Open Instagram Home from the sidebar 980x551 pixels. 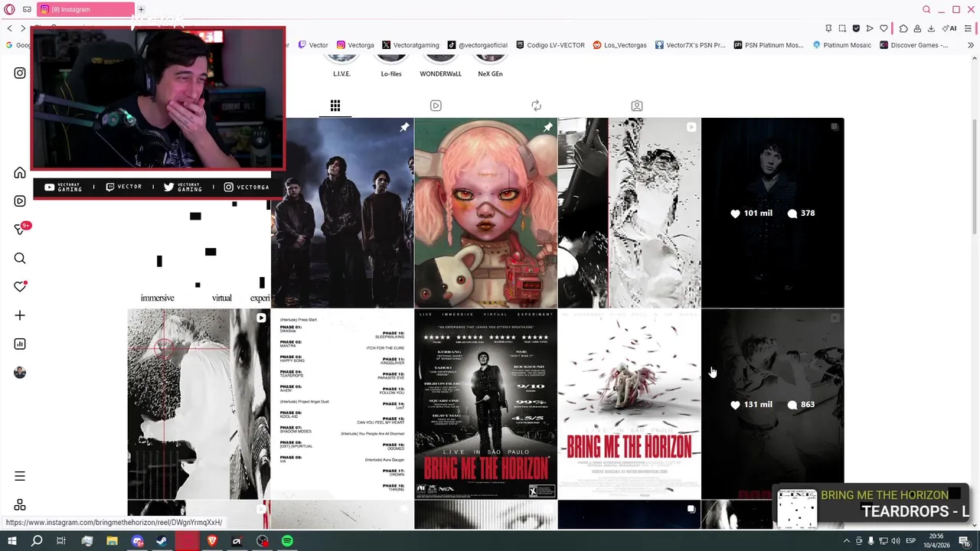(20, 173)
